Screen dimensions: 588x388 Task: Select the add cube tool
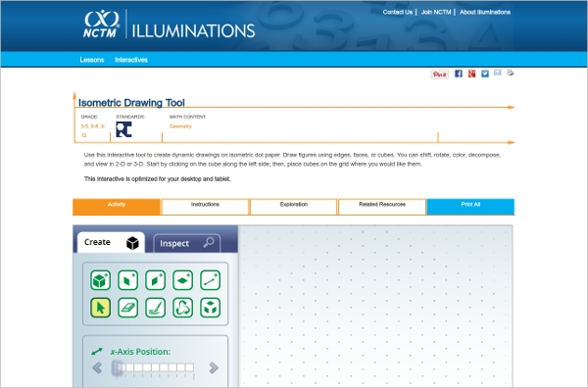pyautogui.click(x=101, y=280)
